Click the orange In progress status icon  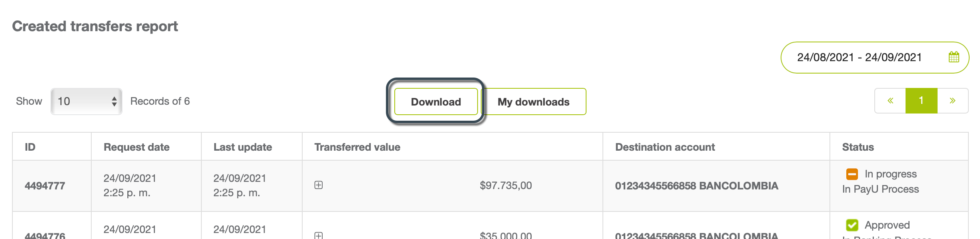pos(852,174)
